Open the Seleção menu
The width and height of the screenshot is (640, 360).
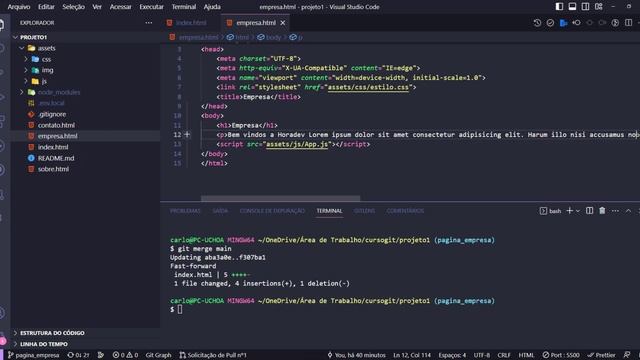click(73, 7)
